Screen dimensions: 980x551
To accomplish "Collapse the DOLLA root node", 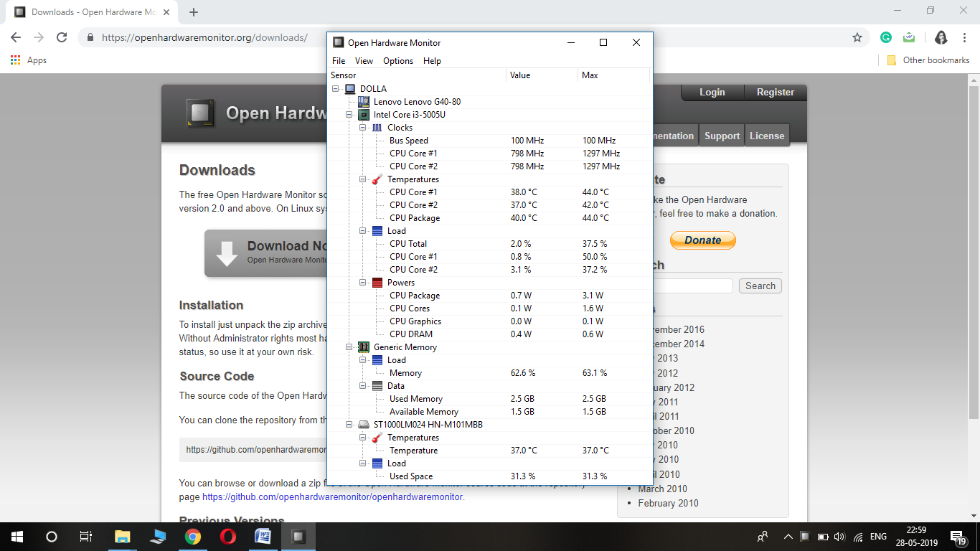I will point(336,89).
